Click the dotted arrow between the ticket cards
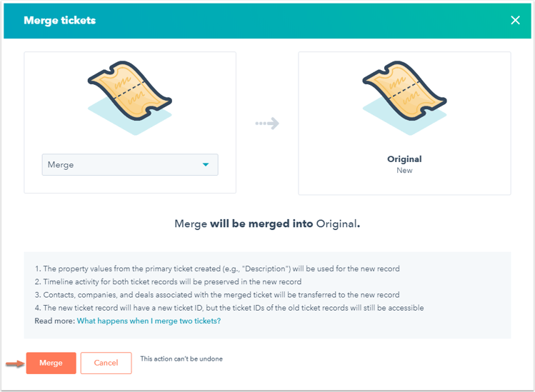This screenshot has height=392, width=535. click(267, 124)
